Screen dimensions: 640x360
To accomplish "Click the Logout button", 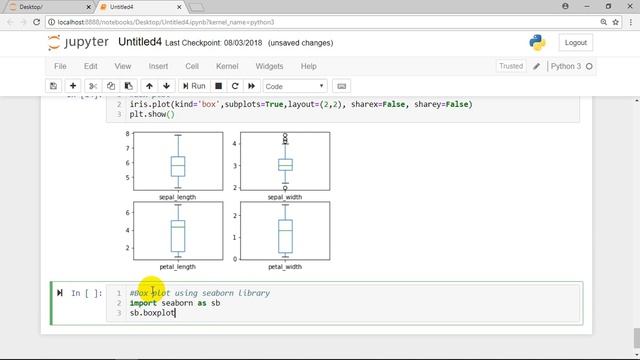I will click(576, 42).
